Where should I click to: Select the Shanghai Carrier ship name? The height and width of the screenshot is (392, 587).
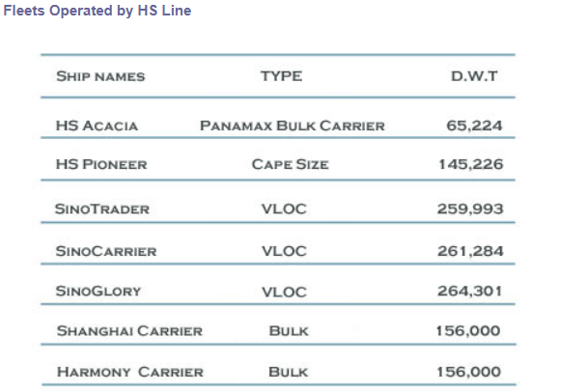click(129, 331)
